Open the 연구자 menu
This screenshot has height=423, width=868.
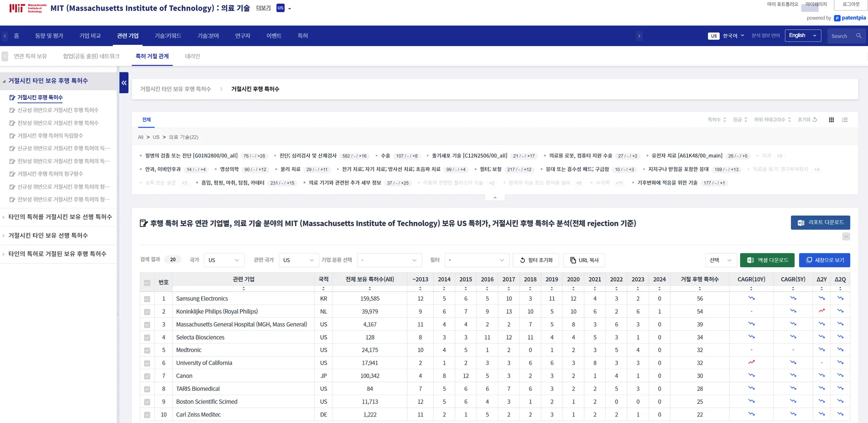point(242,36)
